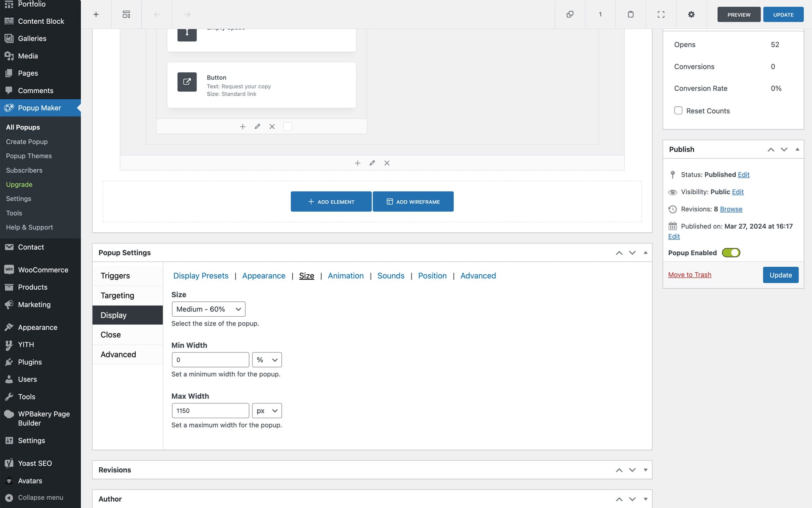The height and width of the screenshot is (508, 812).
Task: Toggle the Popup Enabled switch
Action: 731,253
